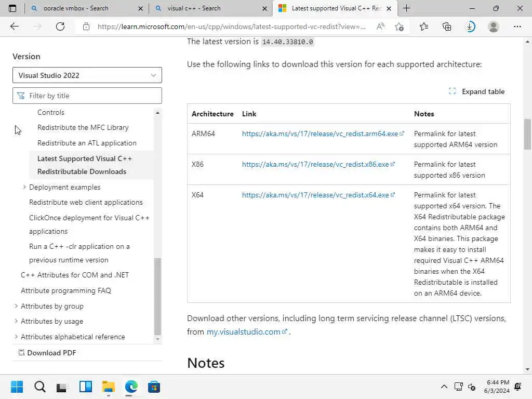Open Windows Start menu

pyautogui.click(x=17, y=387)
